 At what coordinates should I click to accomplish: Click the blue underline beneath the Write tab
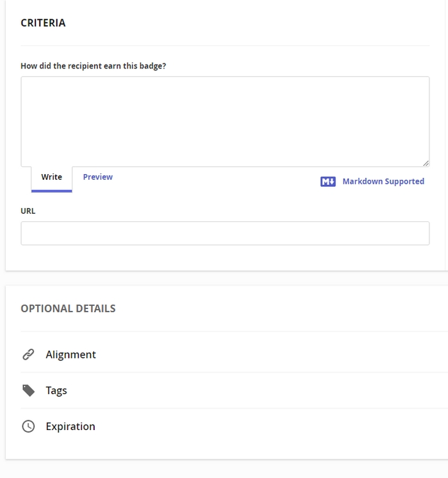[x=52, y=191]
